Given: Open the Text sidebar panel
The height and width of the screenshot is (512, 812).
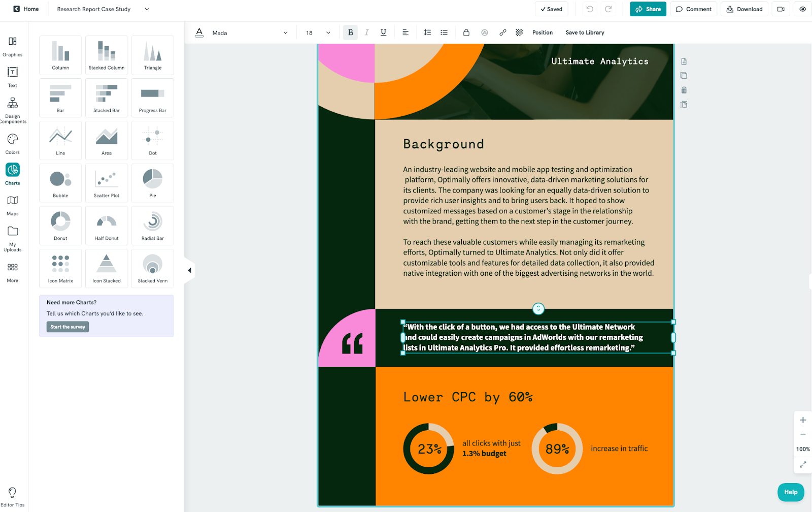Looking at the screenshot, I should click(12, 77).
